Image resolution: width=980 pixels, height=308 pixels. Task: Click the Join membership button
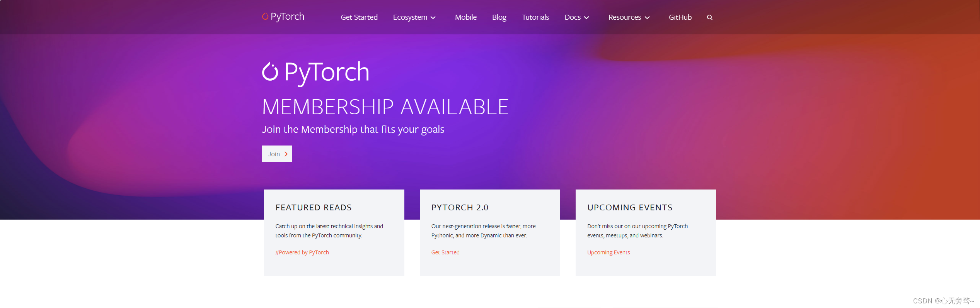point(277,154)
